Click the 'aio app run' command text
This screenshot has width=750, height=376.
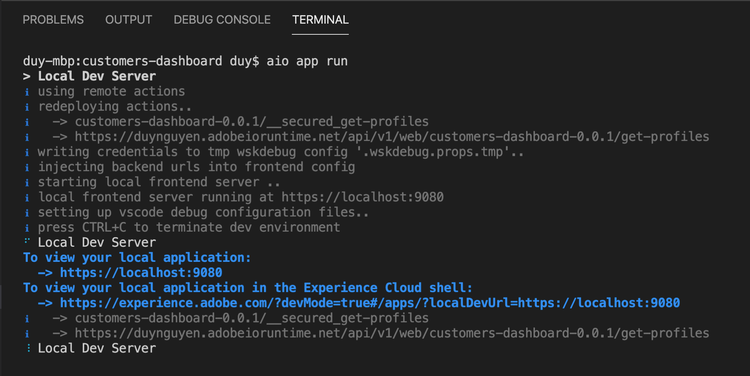(307, 61)
